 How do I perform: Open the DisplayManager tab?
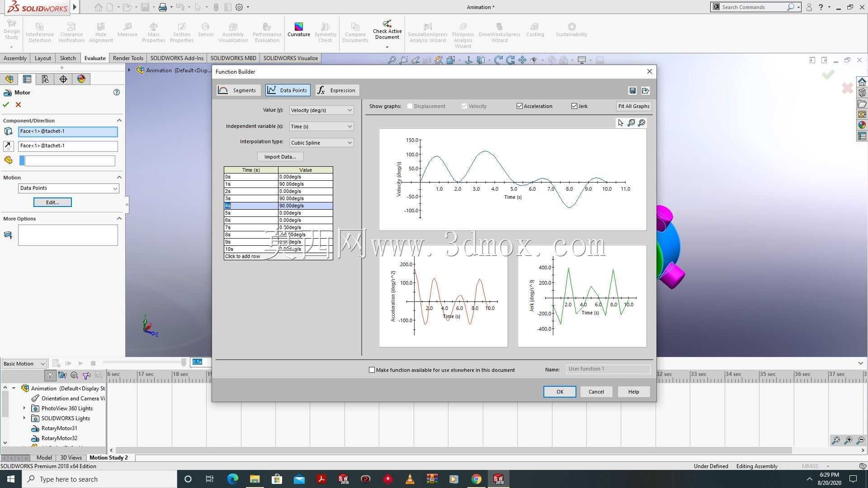(81, 79)
